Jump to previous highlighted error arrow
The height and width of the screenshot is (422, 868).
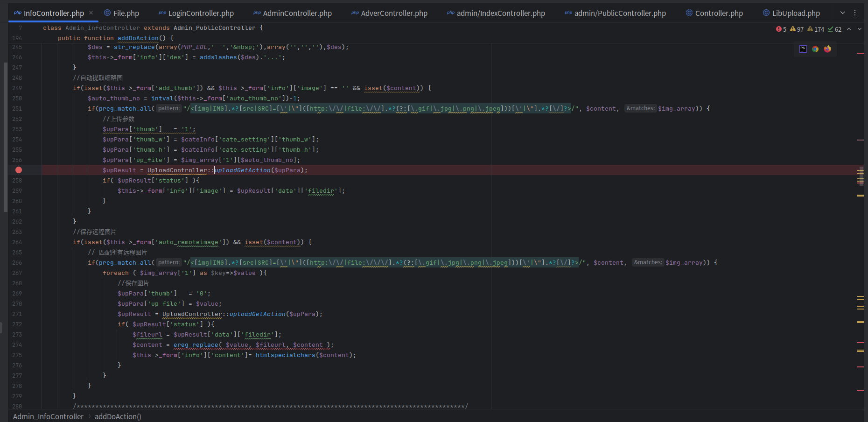click(849, 29)
